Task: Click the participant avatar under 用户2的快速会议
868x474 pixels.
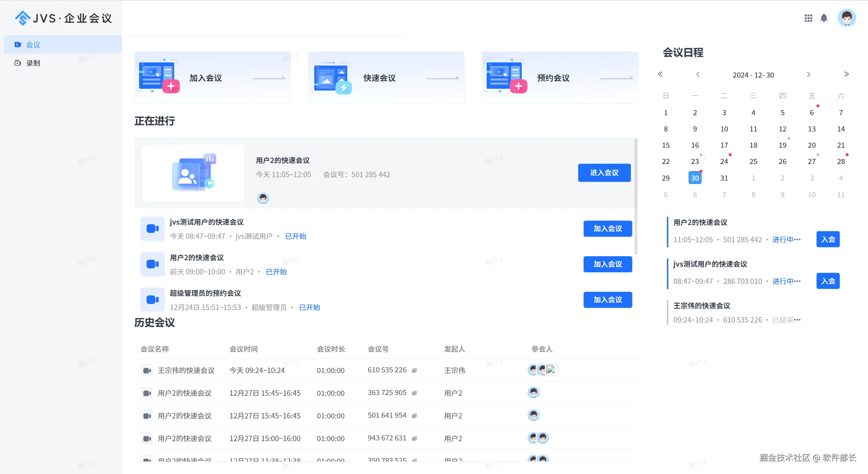Action: (x=263, y=198)
